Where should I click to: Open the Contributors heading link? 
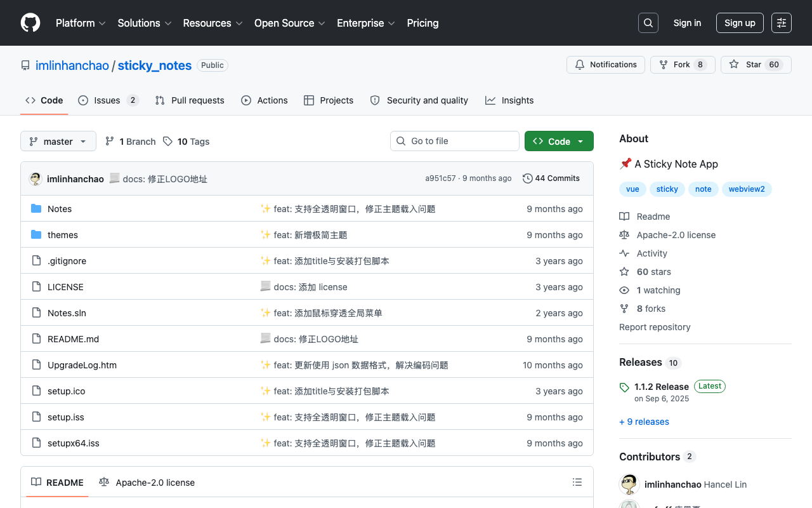point(657,457)
